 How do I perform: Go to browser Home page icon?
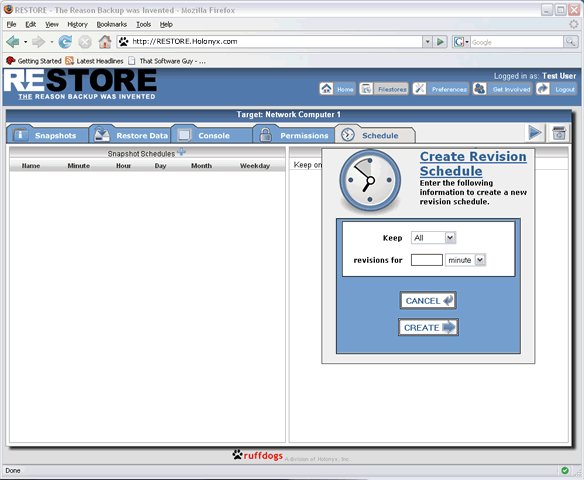point(105,42)
